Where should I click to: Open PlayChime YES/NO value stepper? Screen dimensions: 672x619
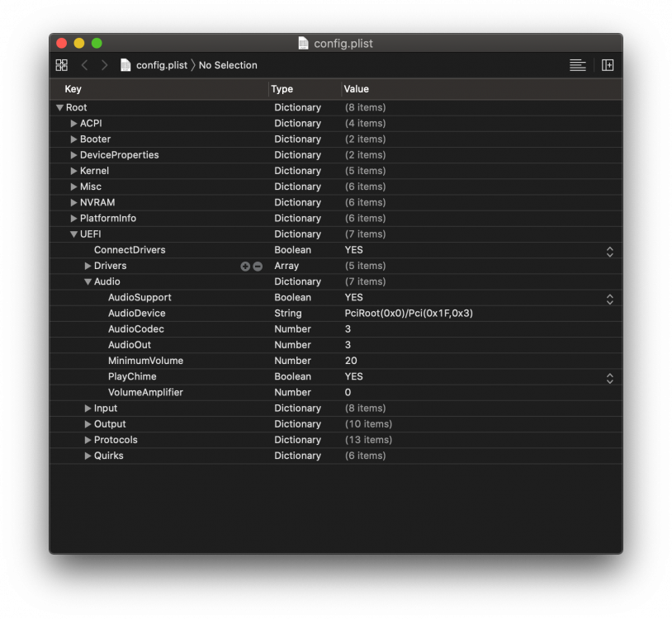tap(609, 378)
